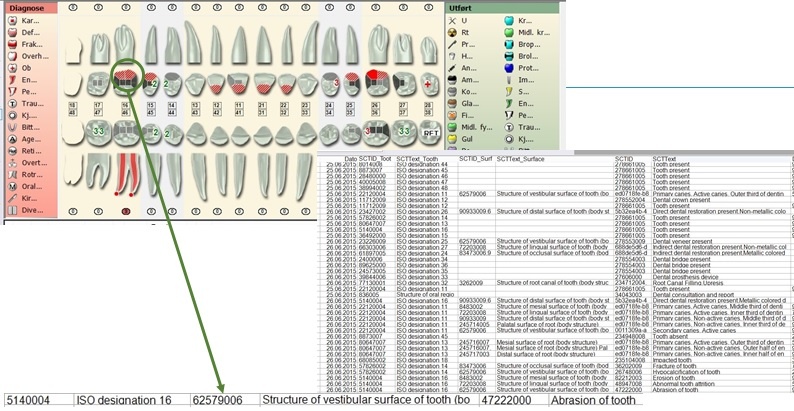Select the H... treatment icon
The width and height of the screenshot is (794, 411).
pos(453,56)
